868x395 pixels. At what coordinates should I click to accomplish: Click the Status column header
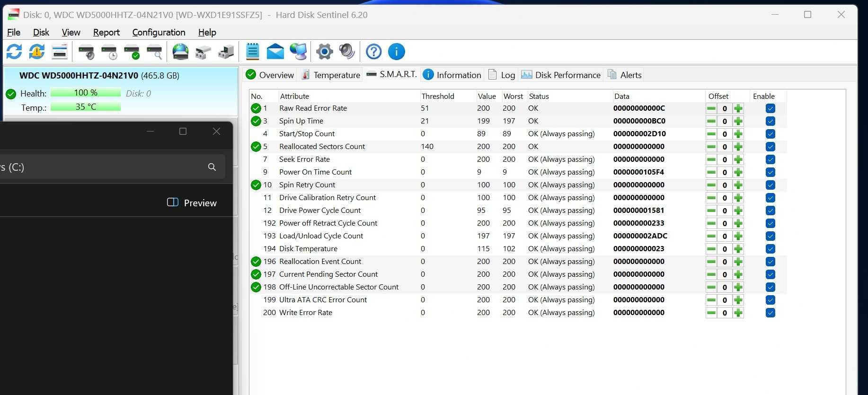pos(570,96)
